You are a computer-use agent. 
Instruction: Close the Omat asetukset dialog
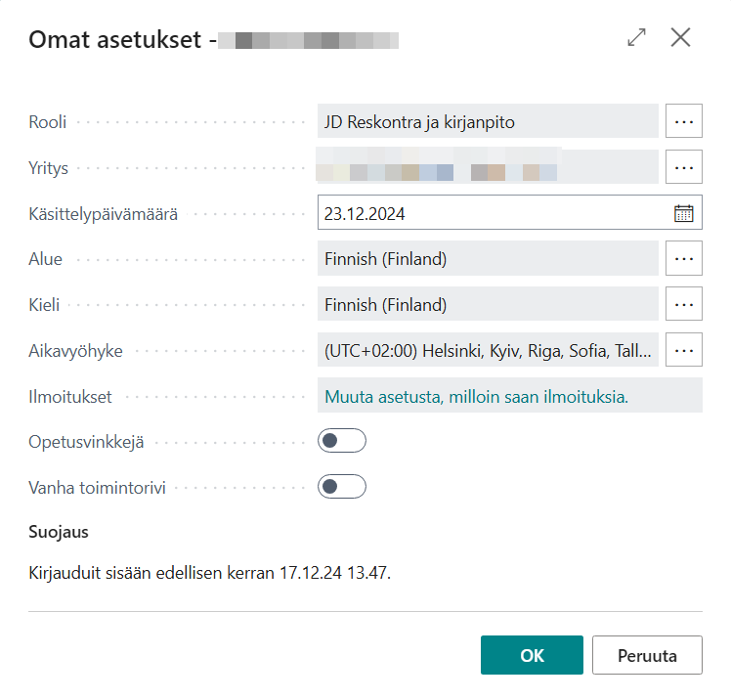(680, 37)
